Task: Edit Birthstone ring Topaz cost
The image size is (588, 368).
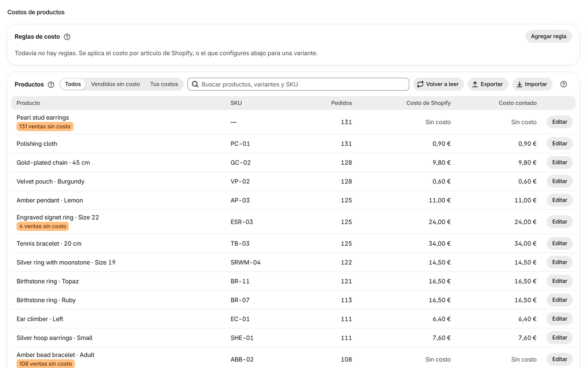Action: point(560,281)
